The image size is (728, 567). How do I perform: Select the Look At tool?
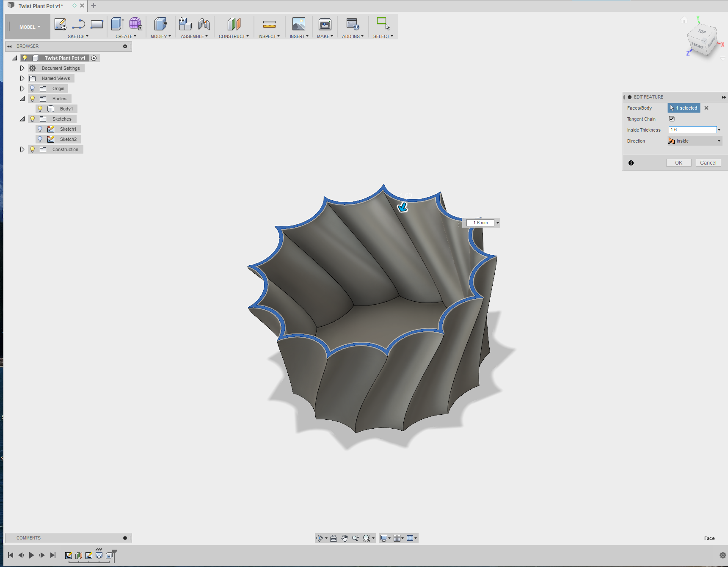pyautogui.click(x=334, y=538)
